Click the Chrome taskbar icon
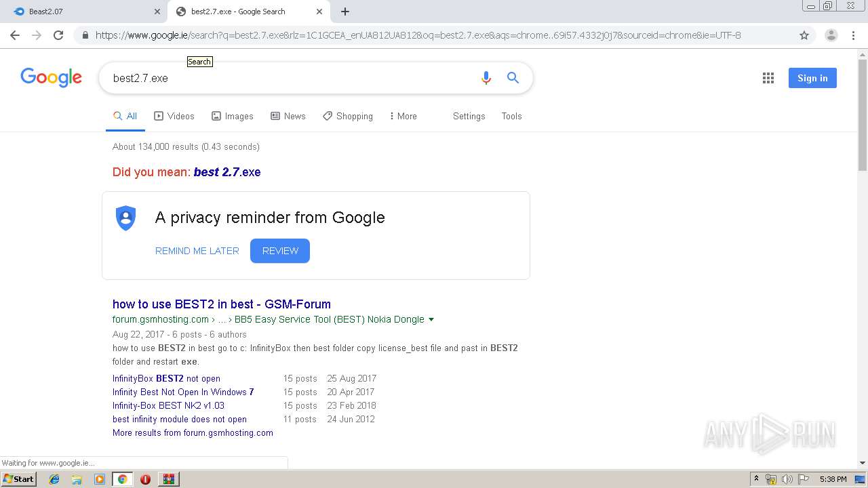 (122, 479)
